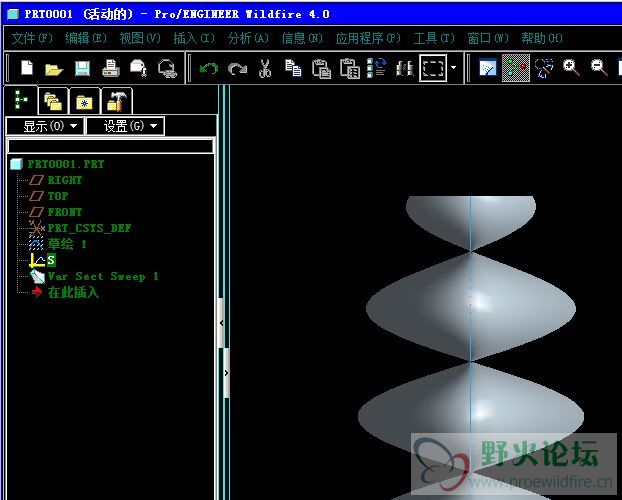The image size is (622, 500).
Task: Switch to Folder Browser navigator tab
Action: tap(54, 102)
